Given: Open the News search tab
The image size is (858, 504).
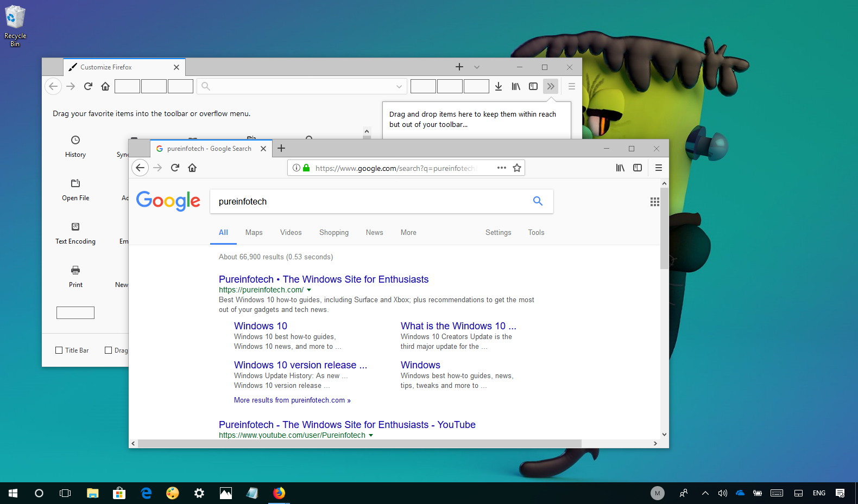Looking at the screenshot, I should (374, 232).
